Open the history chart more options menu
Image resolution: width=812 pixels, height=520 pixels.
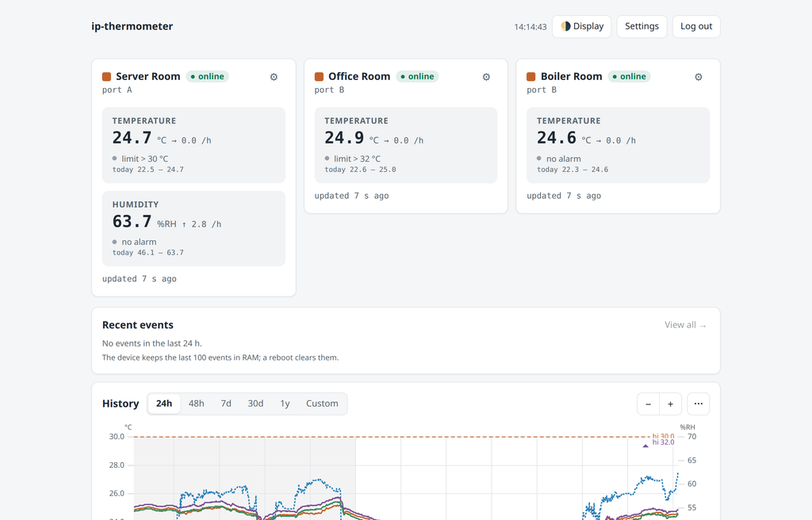(698, 404)
